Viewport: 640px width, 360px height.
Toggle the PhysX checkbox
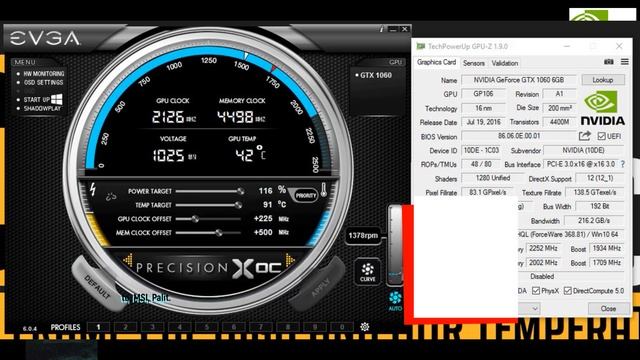coord(536,291)
